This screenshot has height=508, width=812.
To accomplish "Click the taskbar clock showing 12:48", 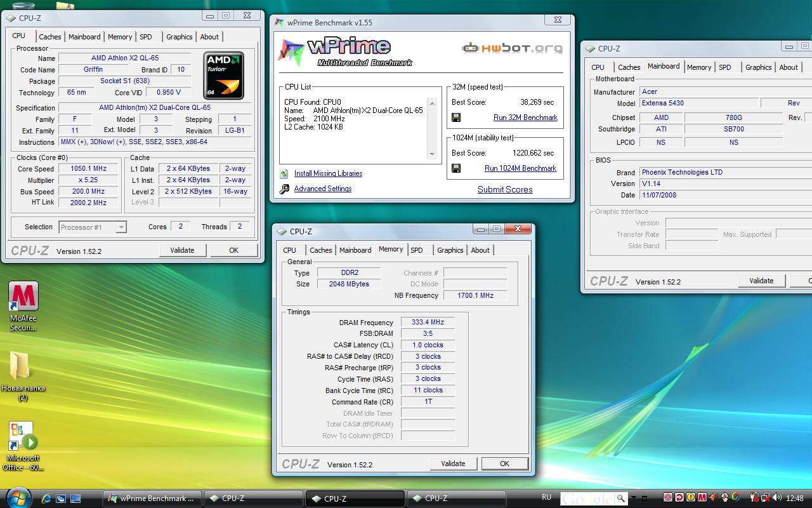I will point(795,498).
